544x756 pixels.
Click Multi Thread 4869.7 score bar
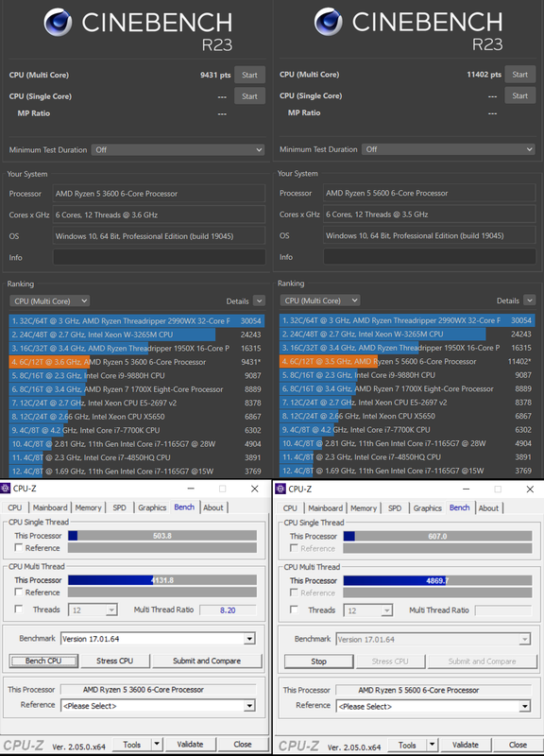(437, 580)
